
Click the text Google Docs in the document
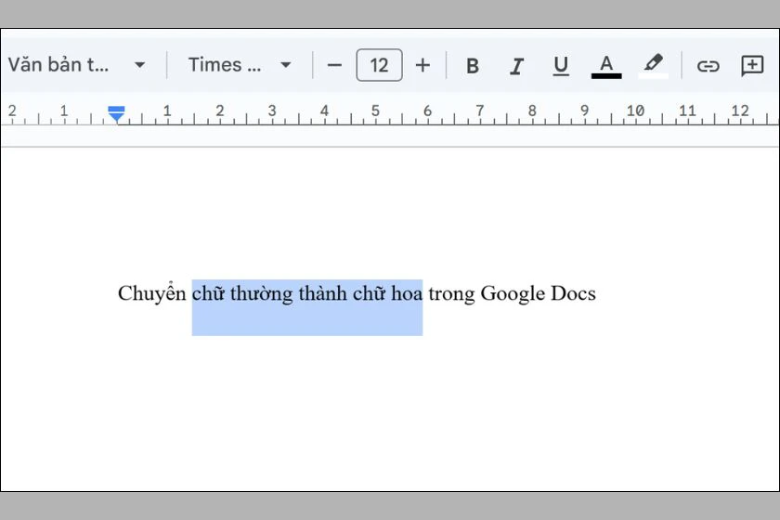click(538, 293)
